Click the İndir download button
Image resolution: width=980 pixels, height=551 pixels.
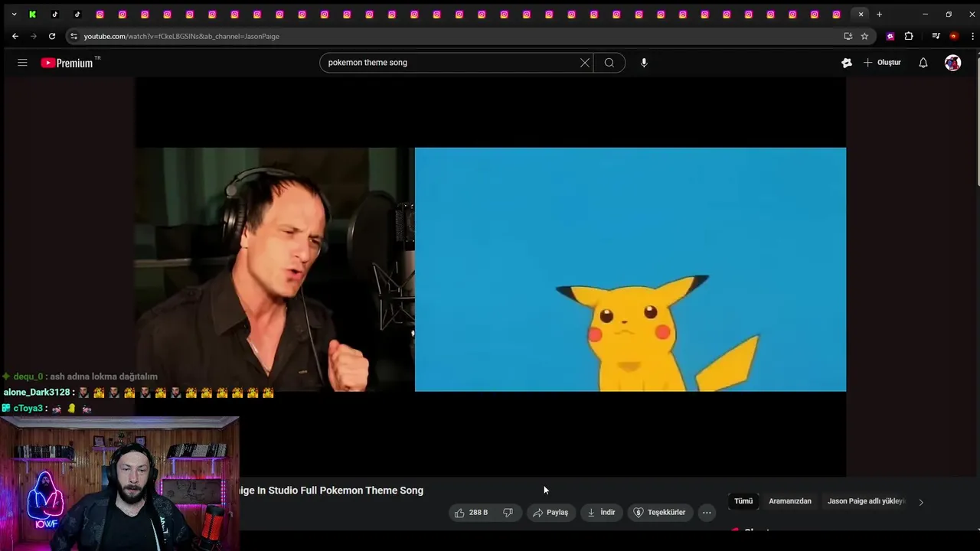[x=601, y=513]
